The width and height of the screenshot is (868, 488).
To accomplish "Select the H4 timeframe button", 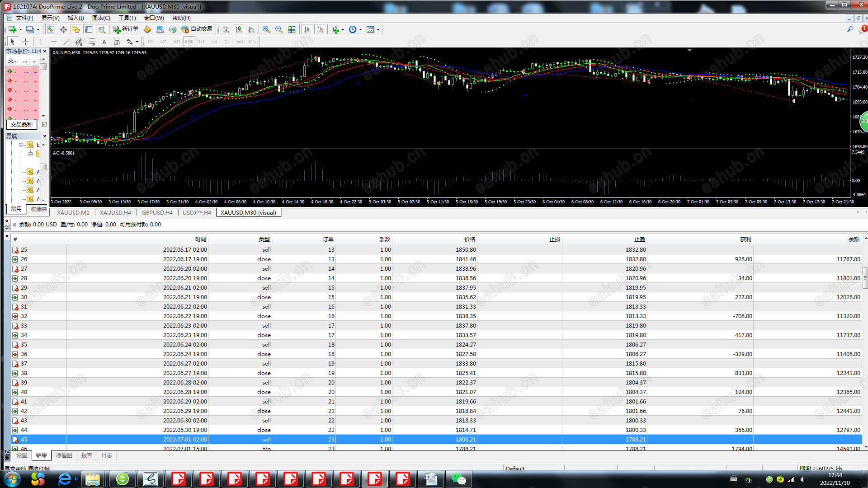I will [x=214, y=42].
